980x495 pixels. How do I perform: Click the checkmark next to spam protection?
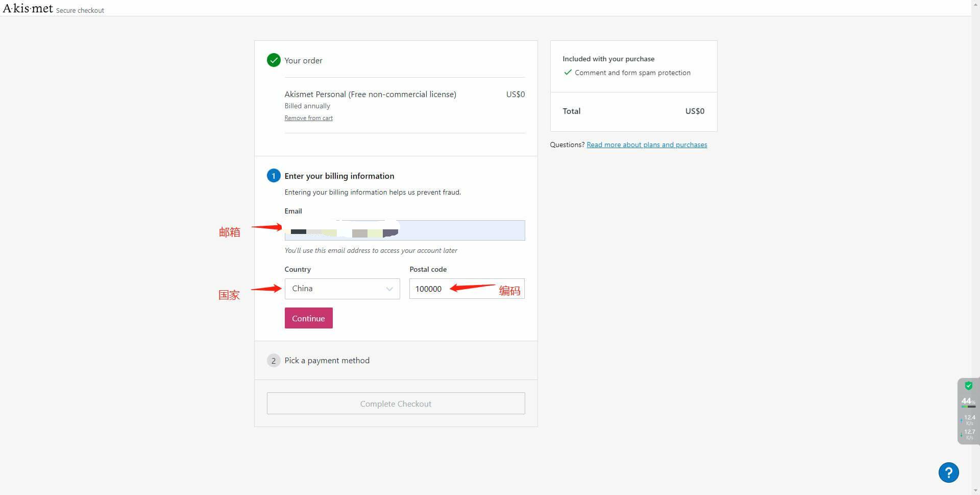tap(568, 73)
